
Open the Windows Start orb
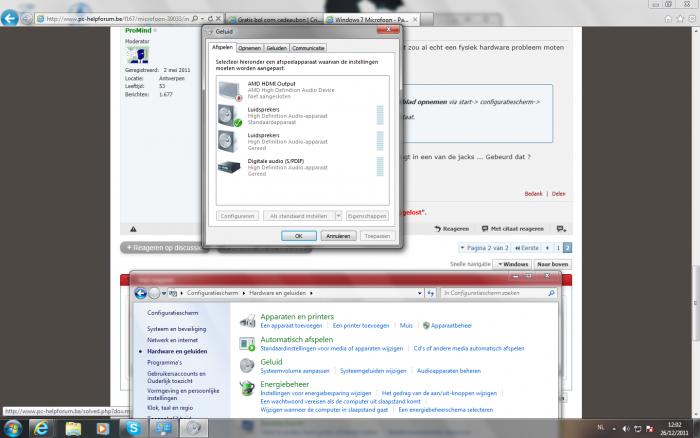[x=12, y=429]
